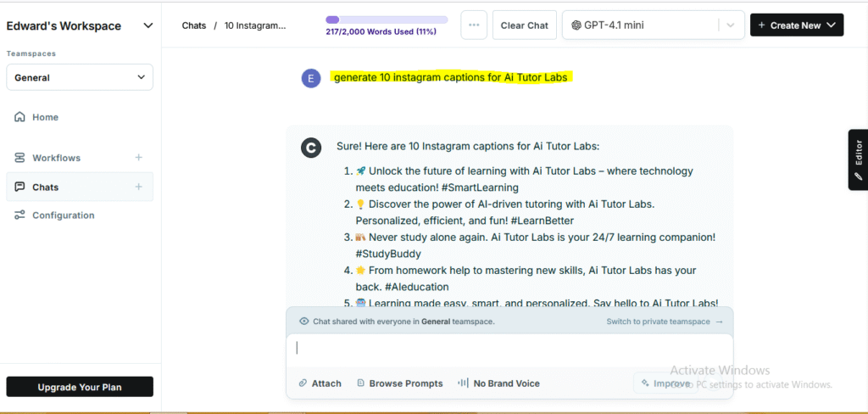The image size is (868, 414).
Task: Click No Brand Voice selector
Action: (x=498, y=383)
